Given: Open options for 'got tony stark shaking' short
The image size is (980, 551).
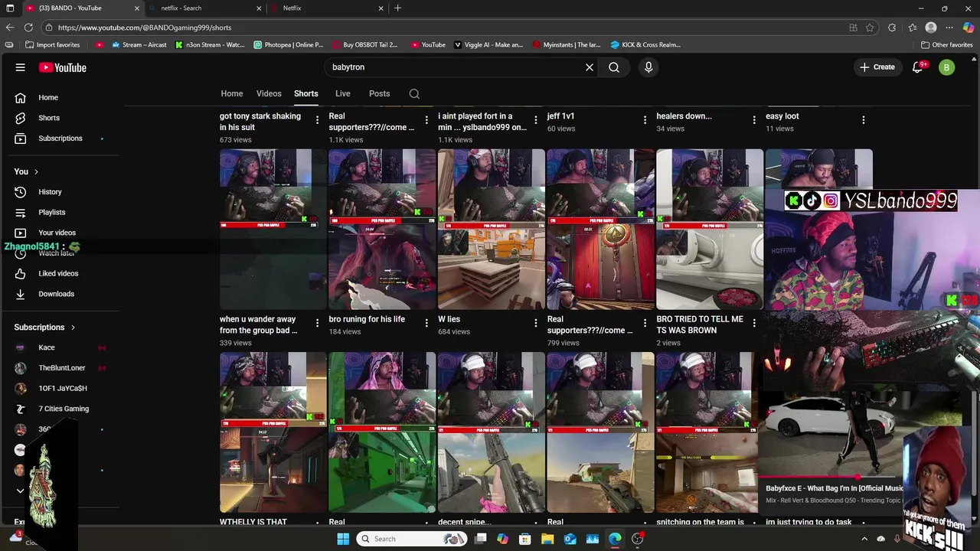Looking at the screenshot, I should coord(317,120).
